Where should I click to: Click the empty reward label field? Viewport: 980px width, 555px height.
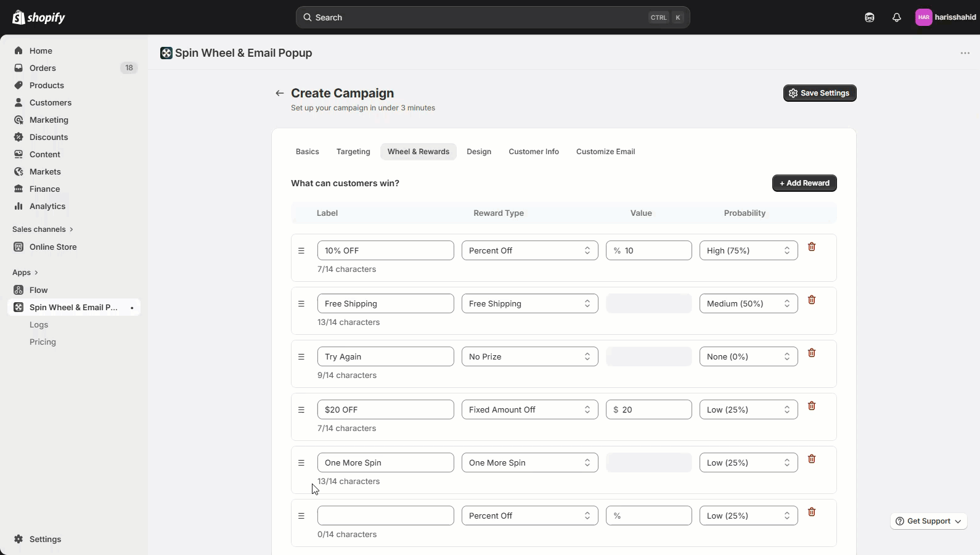click(x=386, y=516)
